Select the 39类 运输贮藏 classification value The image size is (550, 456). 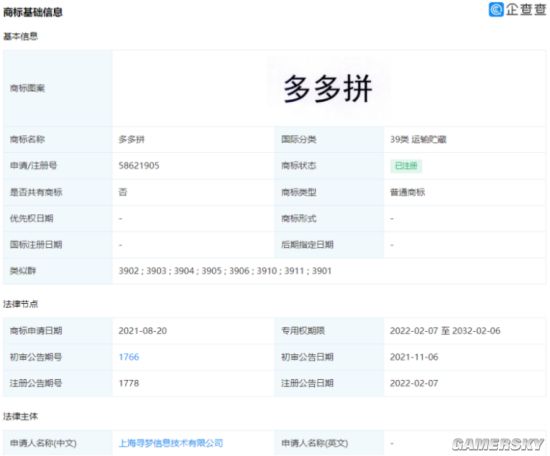point(418,139)
